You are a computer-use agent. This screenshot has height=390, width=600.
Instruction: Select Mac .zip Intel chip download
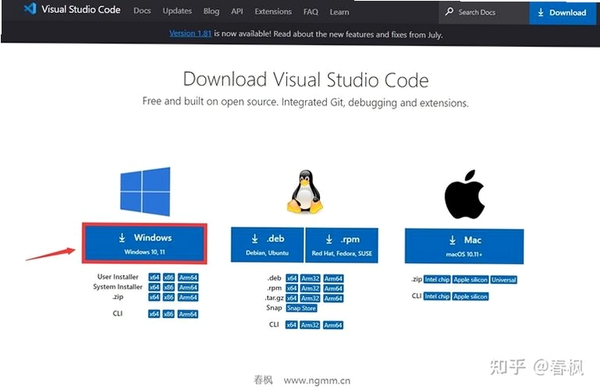tap(437, 279)
